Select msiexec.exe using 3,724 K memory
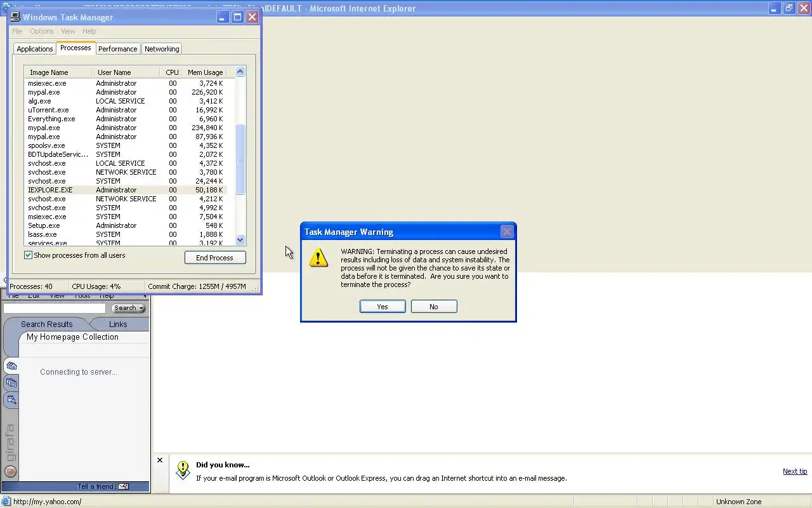812x508 pixels. pos(126,83)
